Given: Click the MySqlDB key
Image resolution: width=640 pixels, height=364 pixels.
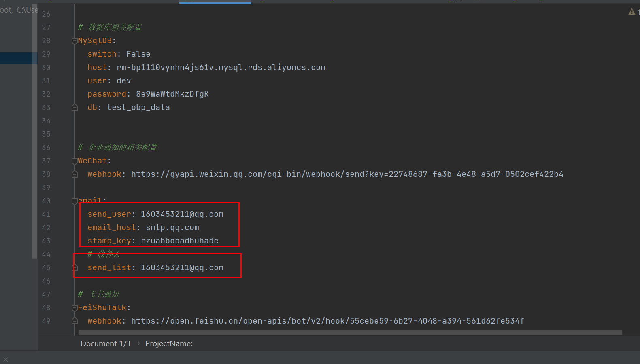Looking at the screenshot, I should tap(95, 41).
